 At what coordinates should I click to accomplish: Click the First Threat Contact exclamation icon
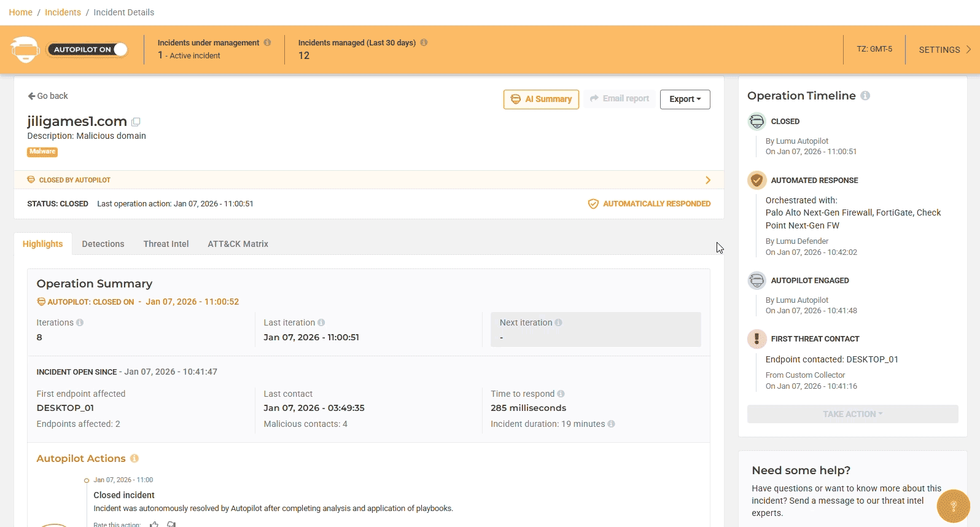[756, 338]
